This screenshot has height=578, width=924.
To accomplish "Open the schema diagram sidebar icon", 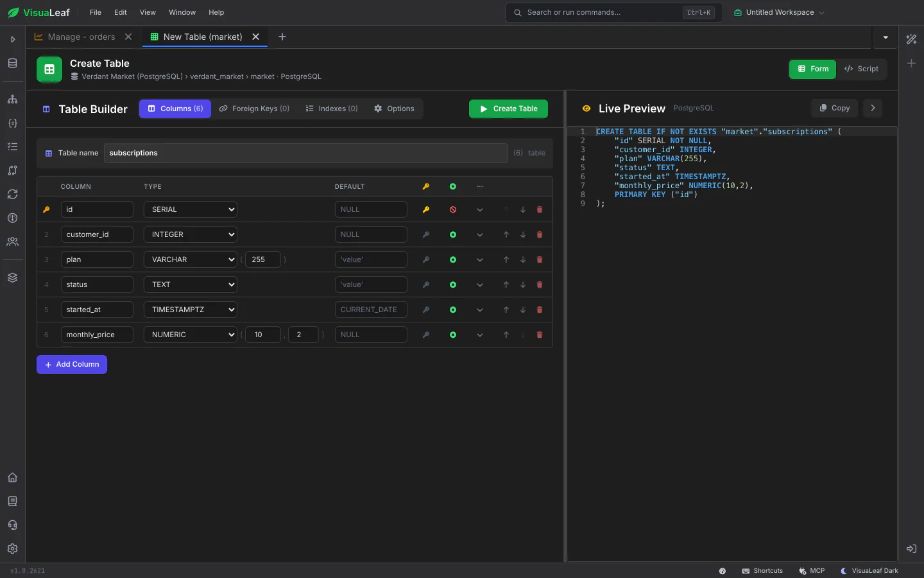I will click(x=12, y=100).
